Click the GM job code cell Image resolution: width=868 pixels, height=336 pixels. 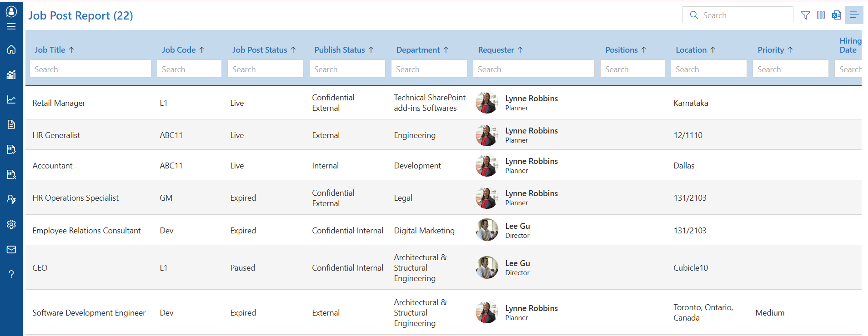(166, 198)
